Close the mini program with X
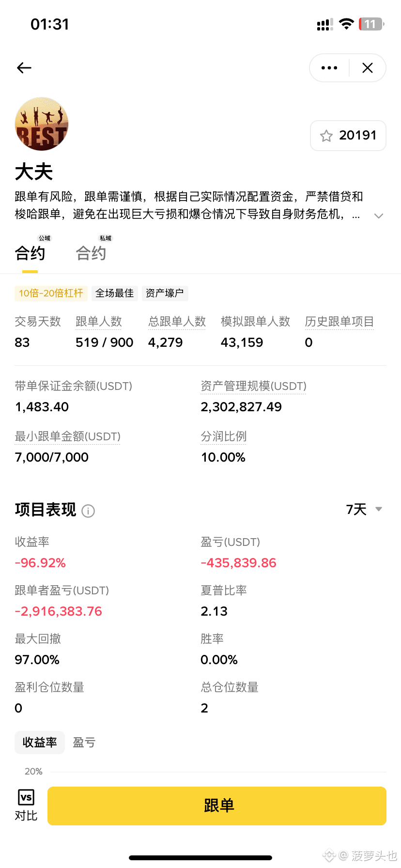This screenshot has width=401, height=868. click(x=368, y=68)
